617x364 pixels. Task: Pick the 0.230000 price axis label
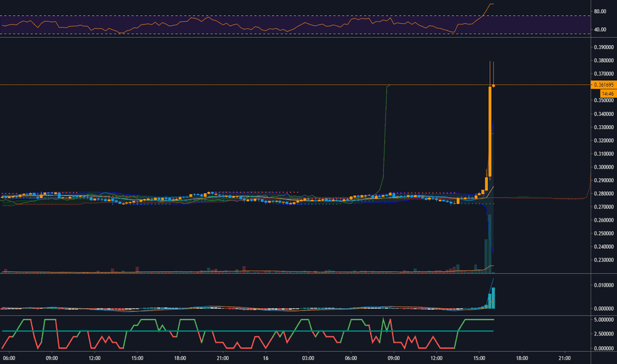point(604,260)
